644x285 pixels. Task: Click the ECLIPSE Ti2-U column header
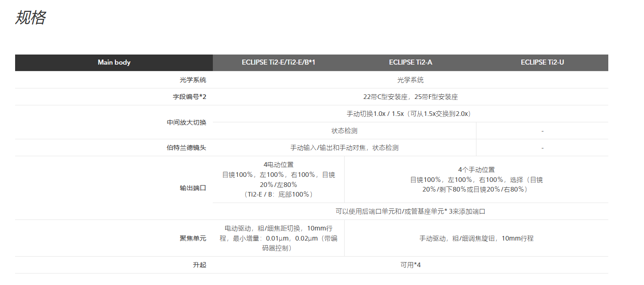pos(542,62)
